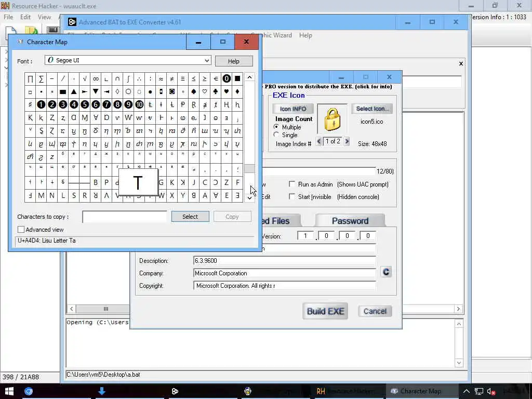Click editor horizontal scrollbar left arrow

[71, 309]
